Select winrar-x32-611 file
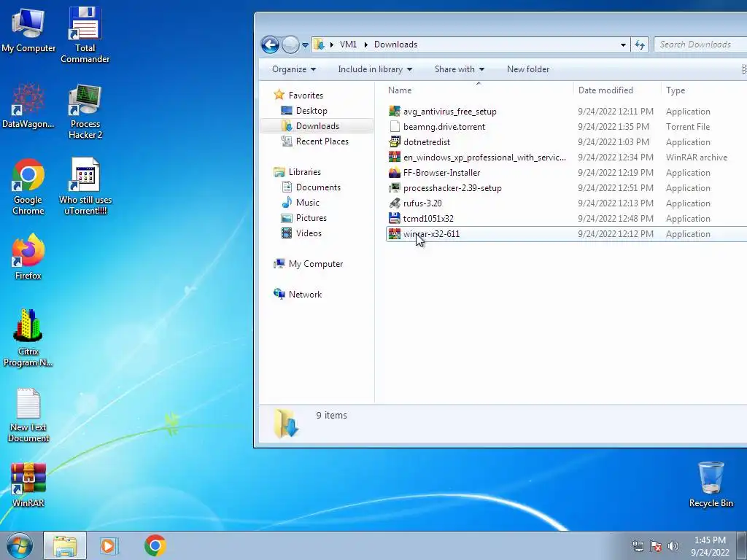The height and width of the screenshot is (560, 747). point(566,234)
